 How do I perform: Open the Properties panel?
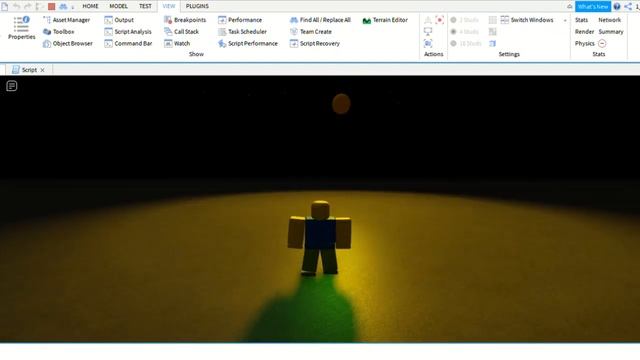22,28
